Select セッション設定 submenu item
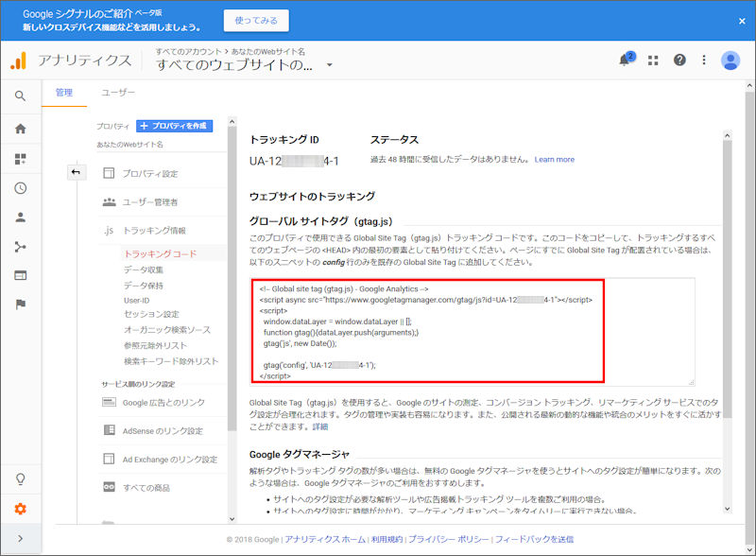This screenshot has height=556, width=756. tap(151, 314)
